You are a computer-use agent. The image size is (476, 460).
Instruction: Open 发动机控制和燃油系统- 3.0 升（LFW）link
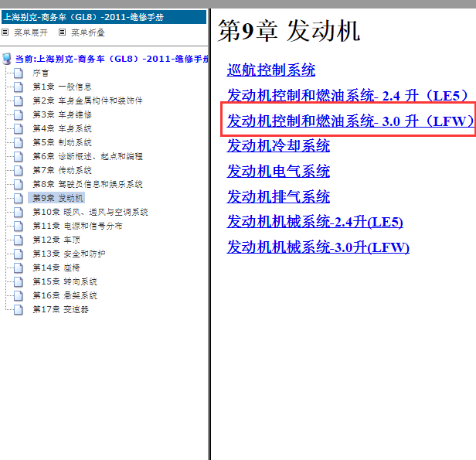(x=350, y=121)
